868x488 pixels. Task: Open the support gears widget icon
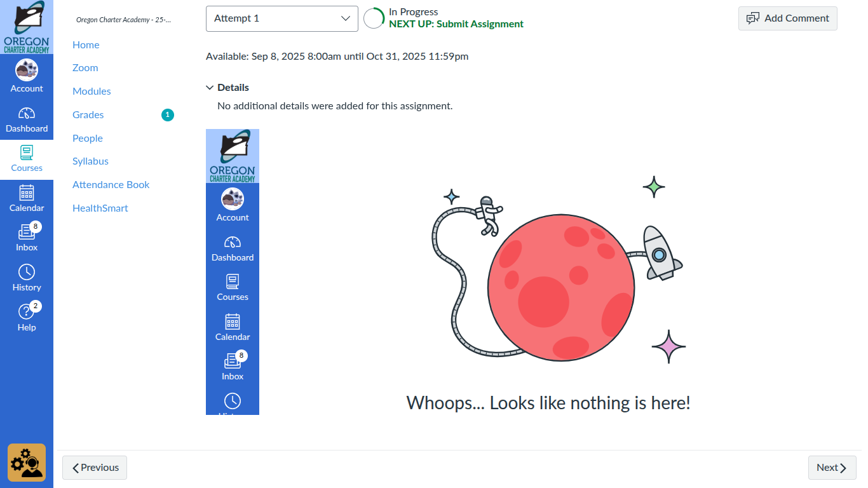tap(27, 463)
